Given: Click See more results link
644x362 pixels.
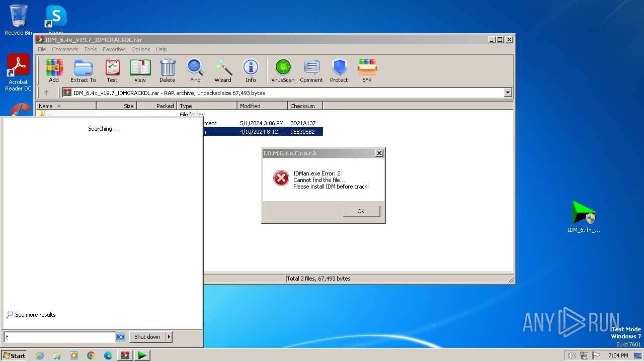Looking at the screenshot, I should point(35,315).
